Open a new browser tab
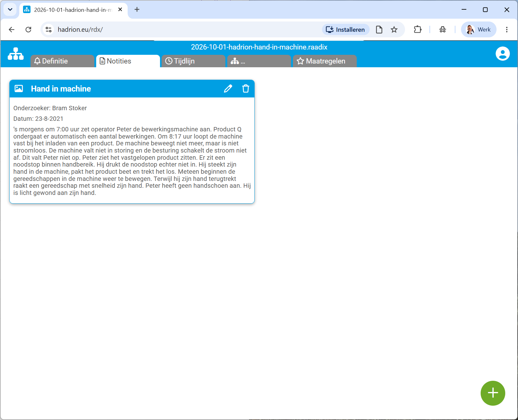Viewport: 518px width, 420px height. point(137,10)
